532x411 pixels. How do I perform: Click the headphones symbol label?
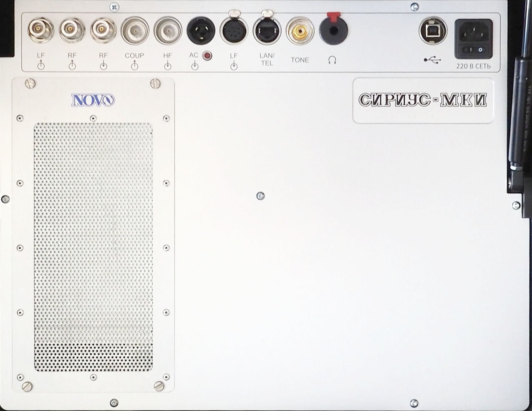(332, 61)
